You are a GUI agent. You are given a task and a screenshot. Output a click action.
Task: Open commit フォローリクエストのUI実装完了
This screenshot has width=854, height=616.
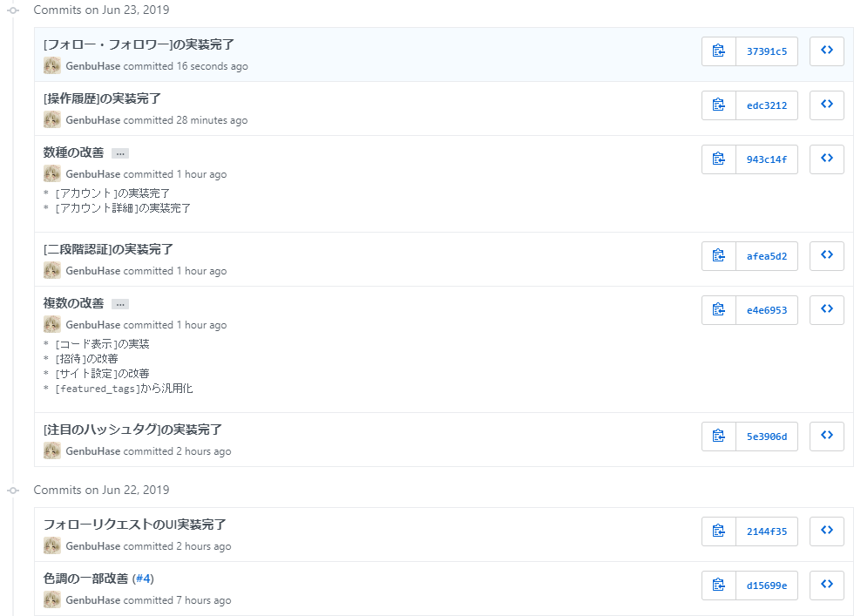[x=134, y=525]
